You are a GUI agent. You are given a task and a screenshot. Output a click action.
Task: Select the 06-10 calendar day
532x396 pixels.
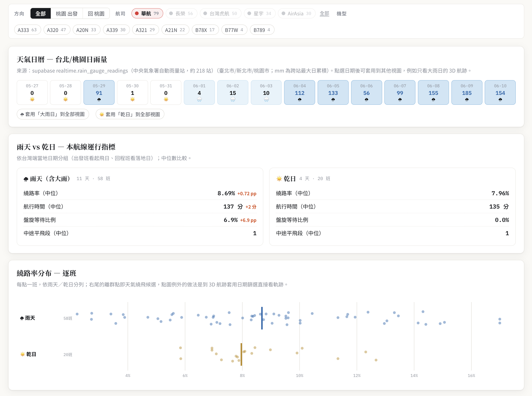tap(500, 93)
